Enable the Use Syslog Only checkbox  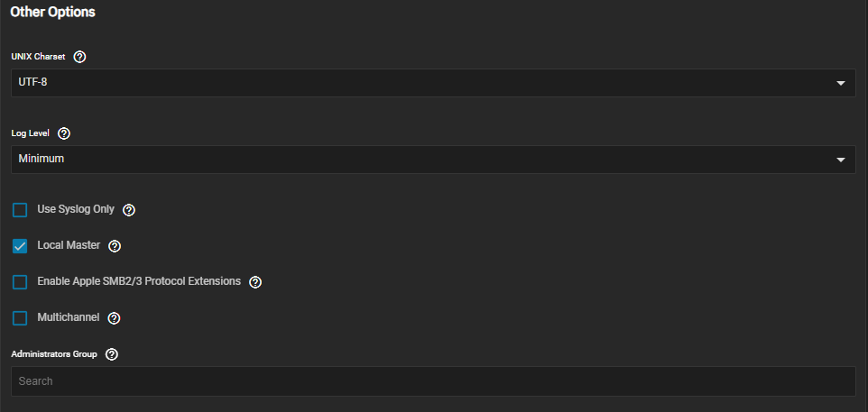coord(20,210)
